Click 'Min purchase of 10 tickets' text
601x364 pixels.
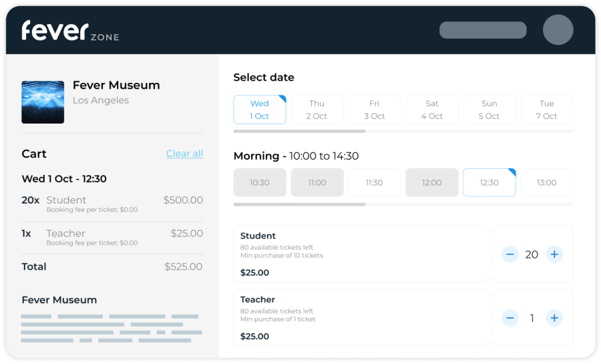pos(282,256)
